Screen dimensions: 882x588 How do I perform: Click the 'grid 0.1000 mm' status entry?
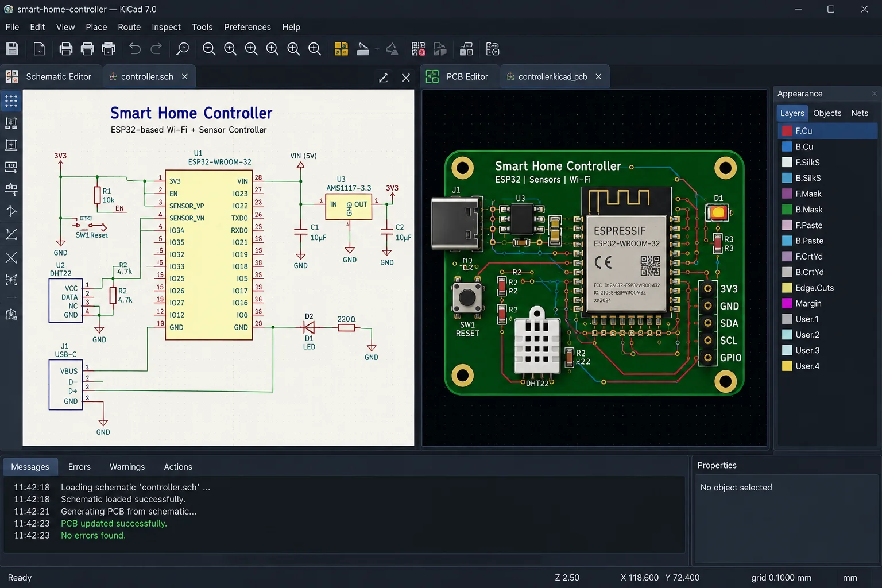point(781,578)
